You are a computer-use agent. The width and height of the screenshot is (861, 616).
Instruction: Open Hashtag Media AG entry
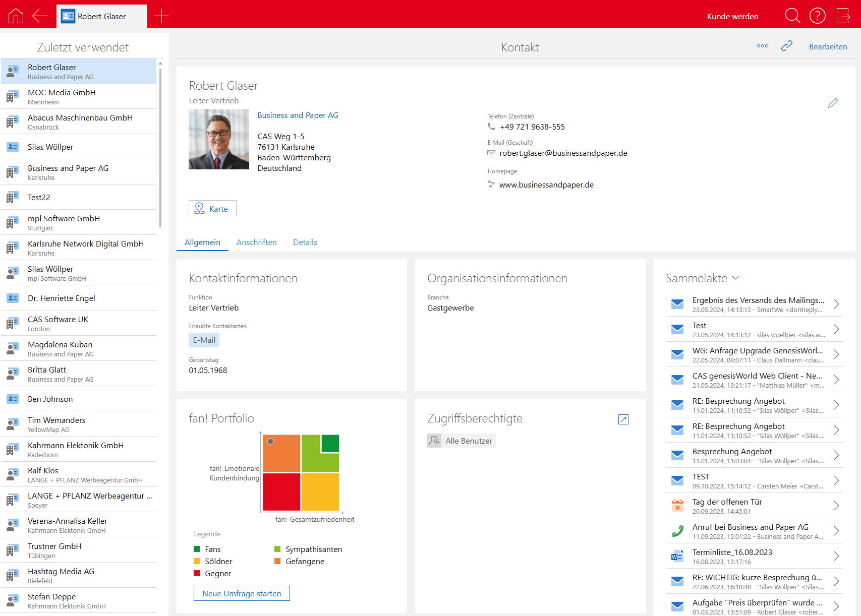click(79, 575)
